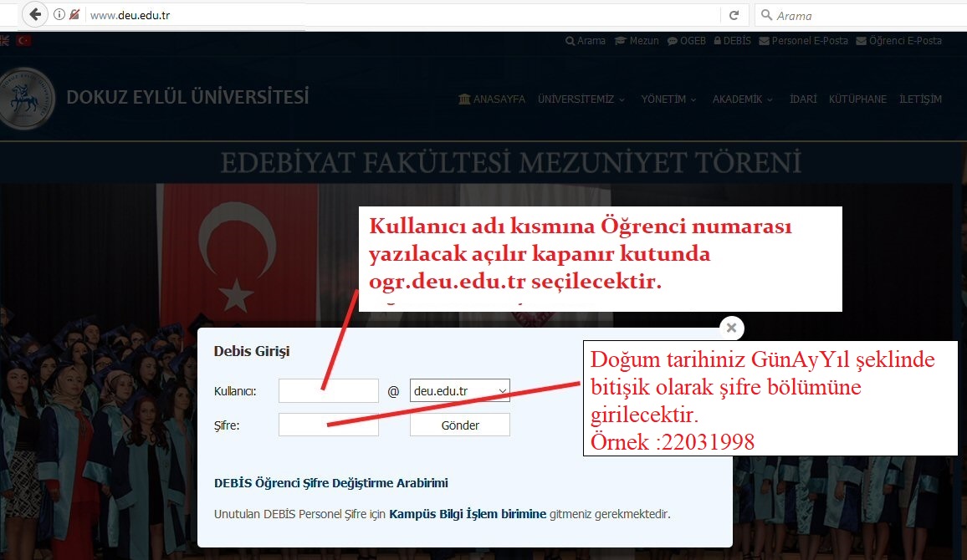Image resolution: width=967 pixels, height=560 pixels.
Task: Open the Dokuz Eylül University logo
Action: [25, 99]
